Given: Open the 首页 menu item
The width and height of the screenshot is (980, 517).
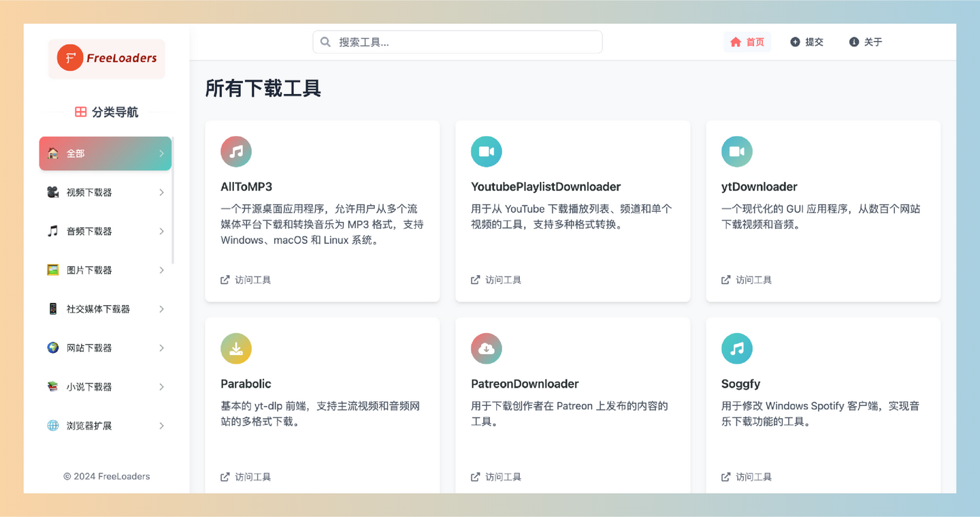Looking at the screenshot, I should tap(747, 42).
